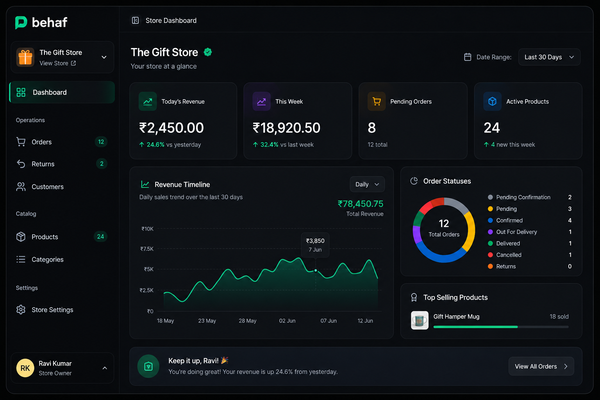Open Customers in the sidebar
This screenshot has height=400, width=600.
click(62, 187)
